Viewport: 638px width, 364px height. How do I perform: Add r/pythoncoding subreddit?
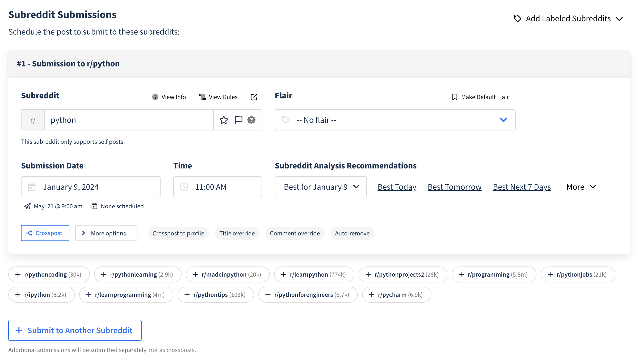(49, 274)
